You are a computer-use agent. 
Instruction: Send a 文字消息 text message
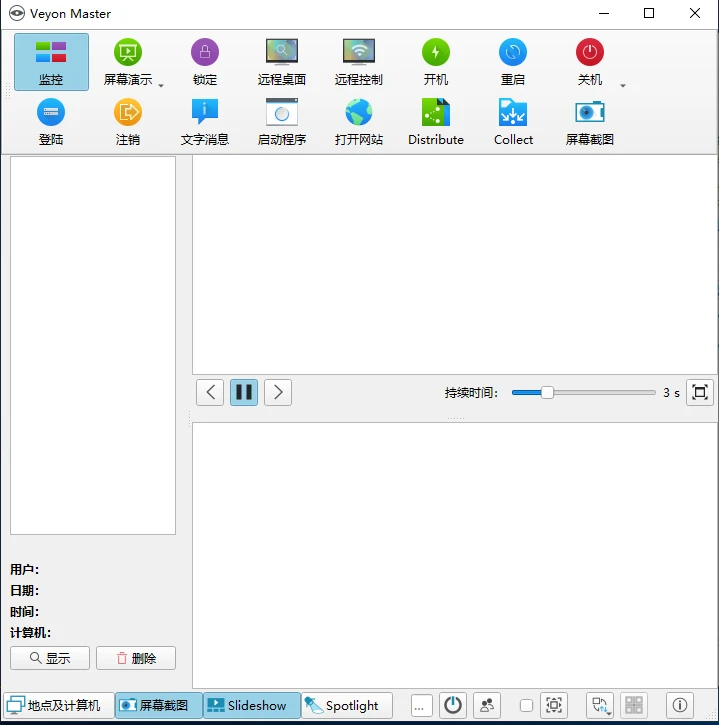coord(205,122)
